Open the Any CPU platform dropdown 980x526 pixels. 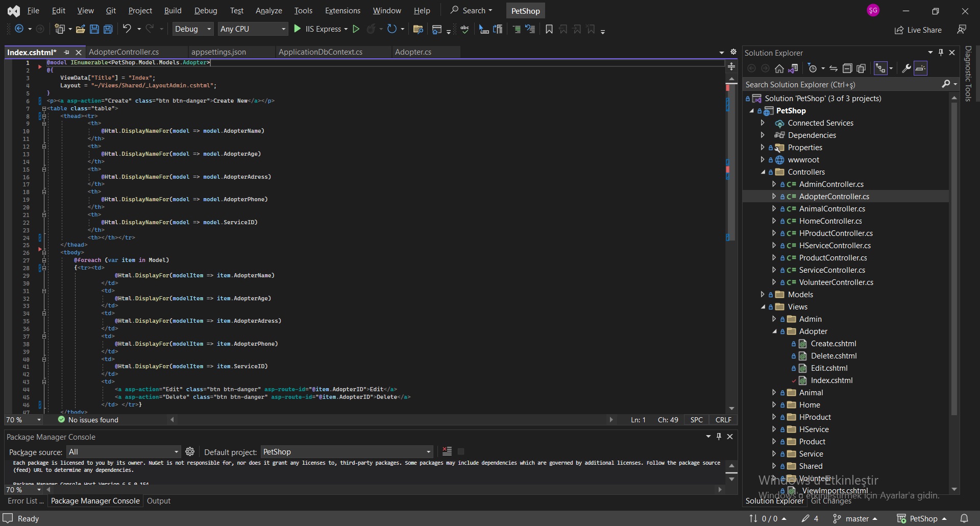tap(253, 29)
